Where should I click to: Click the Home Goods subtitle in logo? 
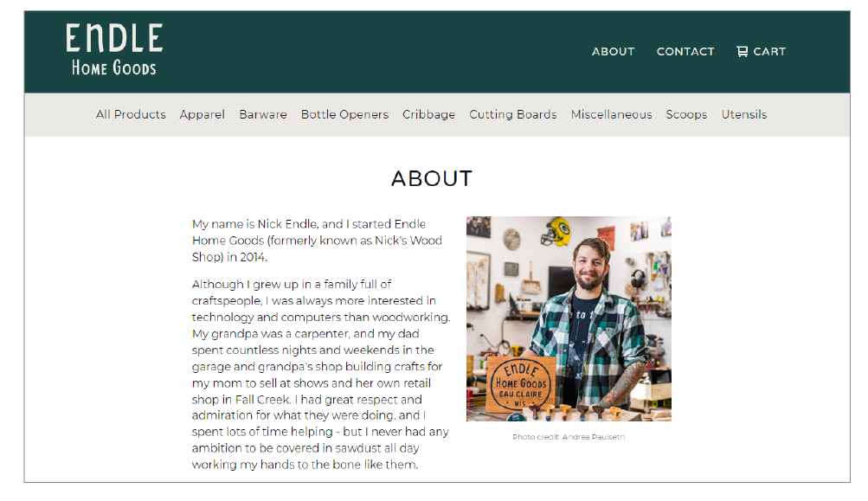point(114,67)
